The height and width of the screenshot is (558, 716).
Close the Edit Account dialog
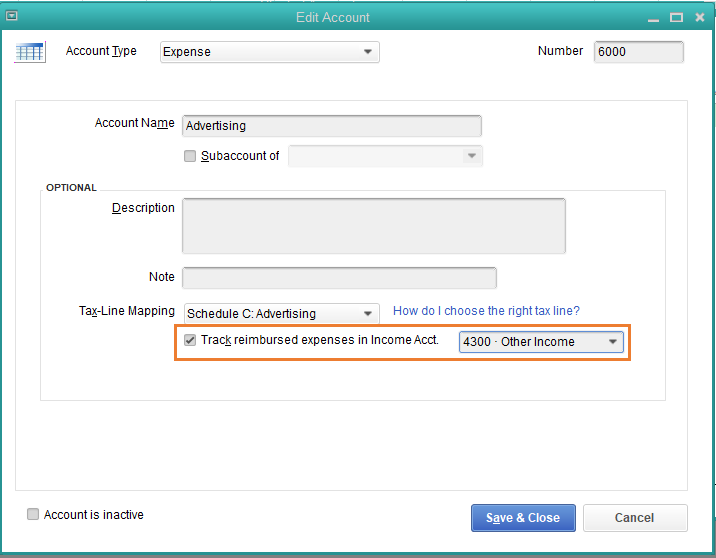click(x=700, y=17)
